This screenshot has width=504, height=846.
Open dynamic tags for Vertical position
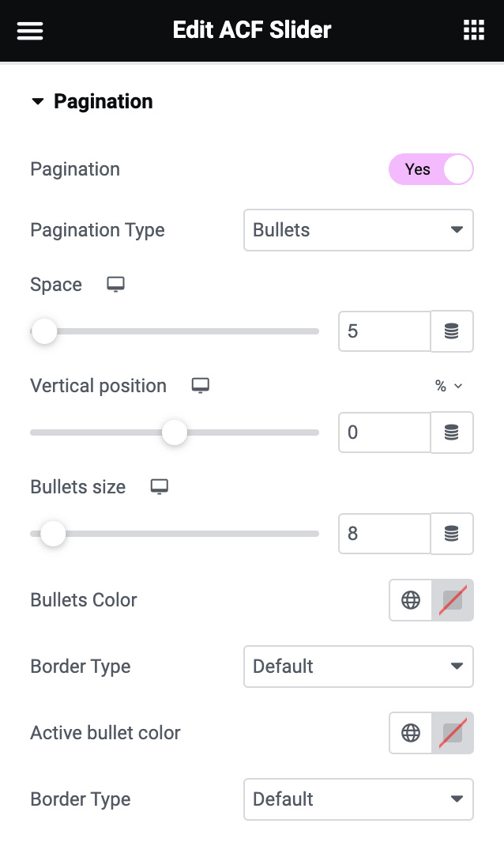(452, 432)
